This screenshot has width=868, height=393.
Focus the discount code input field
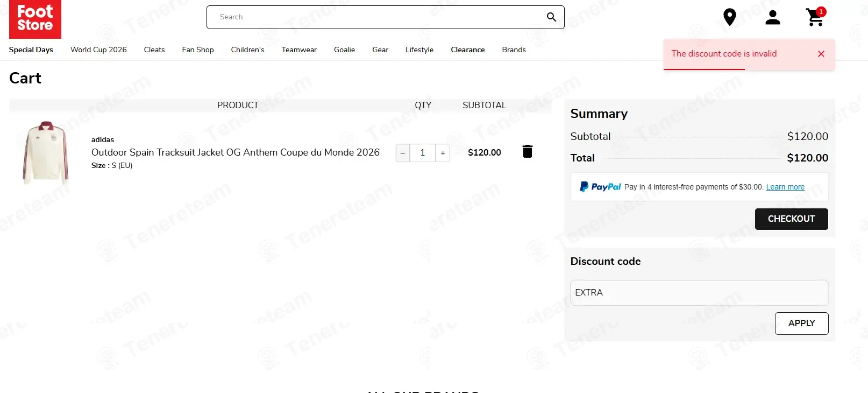click(x=699, y=293)
